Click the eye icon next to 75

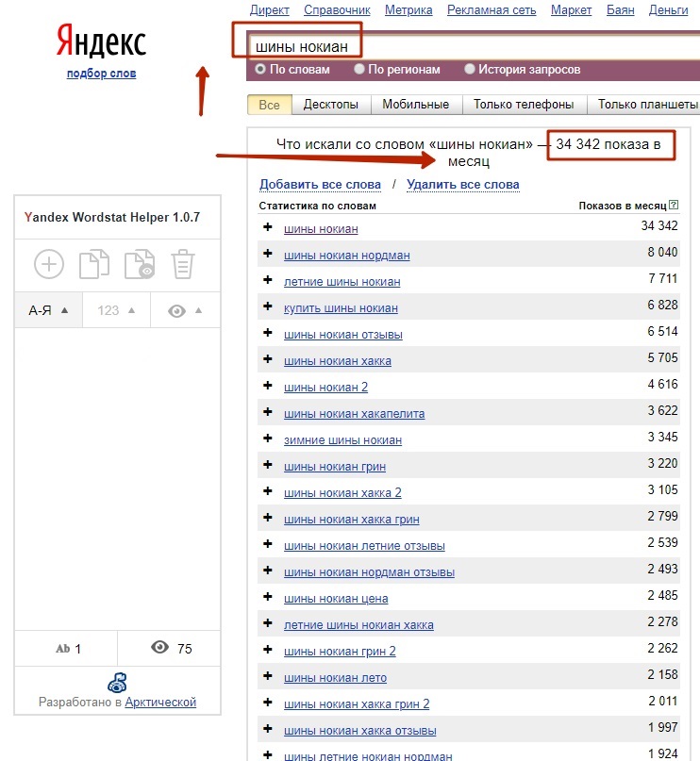[159, 647]
